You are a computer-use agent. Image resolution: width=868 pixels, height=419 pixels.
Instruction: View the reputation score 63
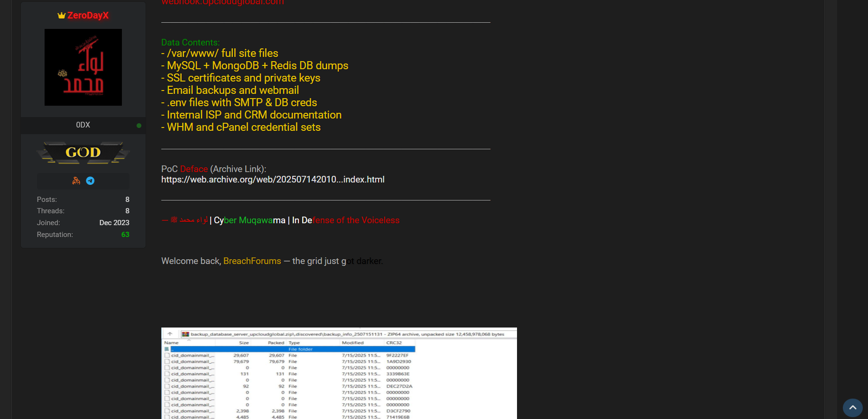[125, 235]
